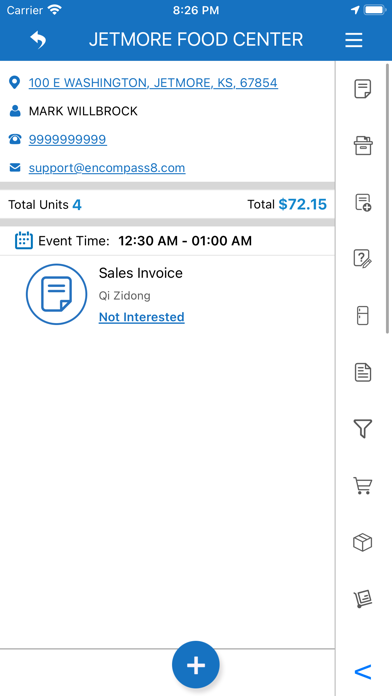Tap the contact person icon
Viewport: 392px width, 696px height.
point(15,111)
